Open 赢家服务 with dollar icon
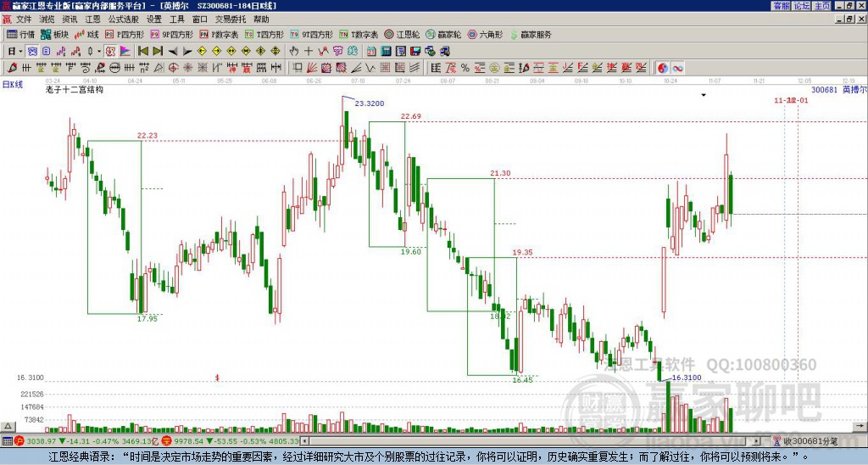 pyautogui.click(x=531, y=34)
